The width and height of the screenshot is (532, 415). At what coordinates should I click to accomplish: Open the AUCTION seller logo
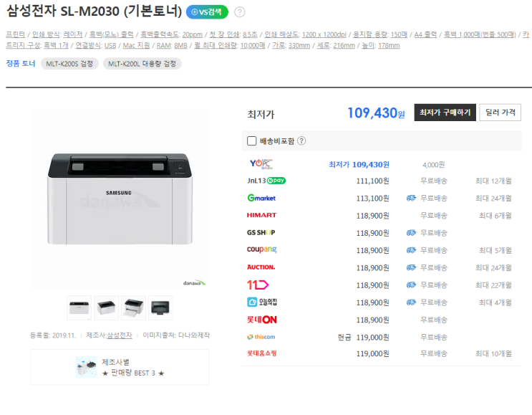pos(261,267)
